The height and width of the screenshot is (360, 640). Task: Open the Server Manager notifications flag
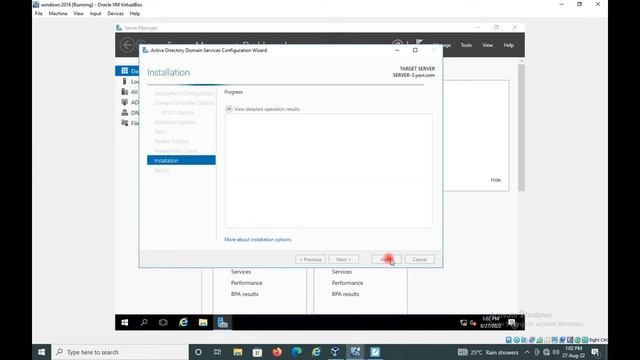pyautogui.click(x=419, y=43)
